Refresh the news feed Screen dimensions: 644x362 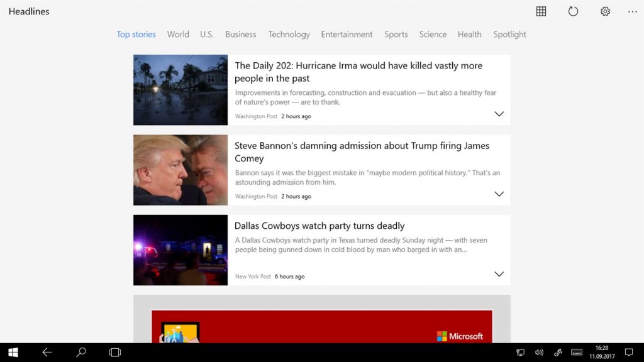572,11
